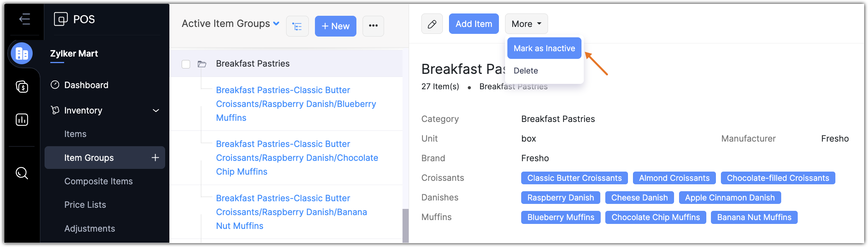Viewport: 868px width, 247px height.
Task: Click the Zylker Mart organization icon
Action: pos(22,53)
